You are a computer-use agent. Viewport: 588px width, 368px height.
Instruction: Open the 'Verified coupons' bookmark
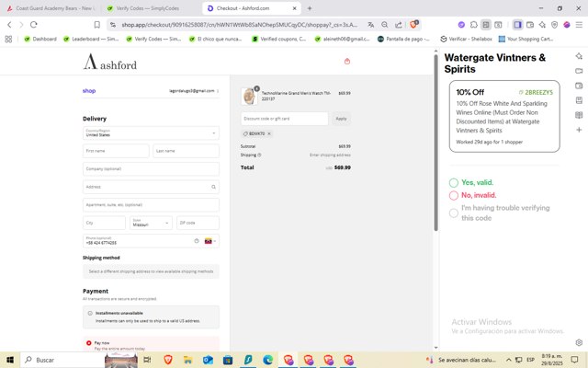[x=279, y=39]
